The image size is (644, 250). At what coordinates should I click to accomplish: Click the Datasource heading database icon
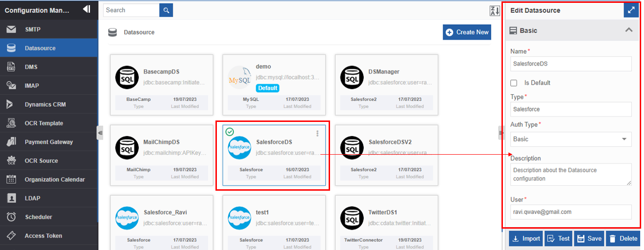[x=112, y=32]
